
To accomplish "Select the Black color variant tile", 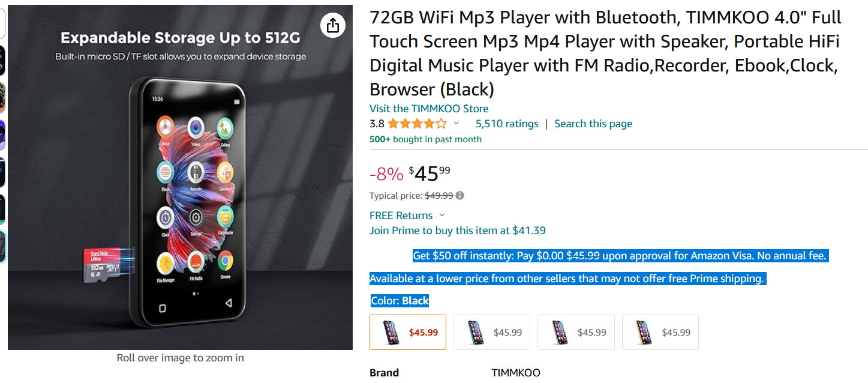I will 407,332.
